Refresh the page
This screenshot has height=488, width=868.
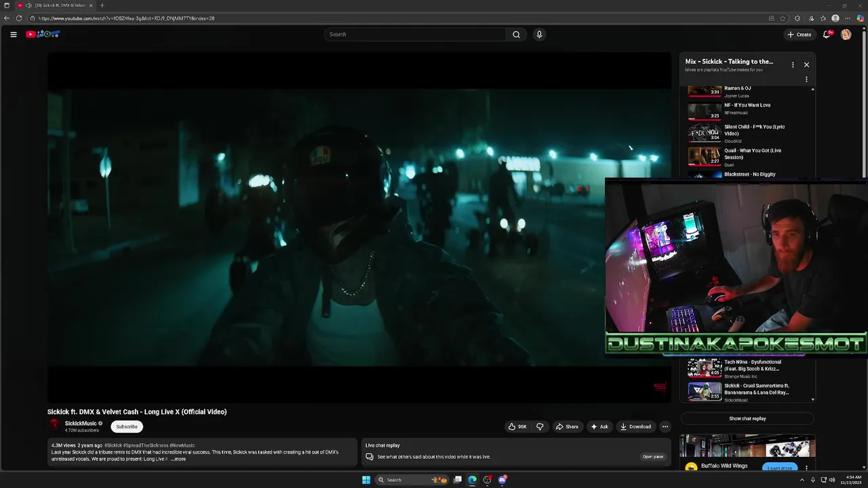(x=19, y=18)
